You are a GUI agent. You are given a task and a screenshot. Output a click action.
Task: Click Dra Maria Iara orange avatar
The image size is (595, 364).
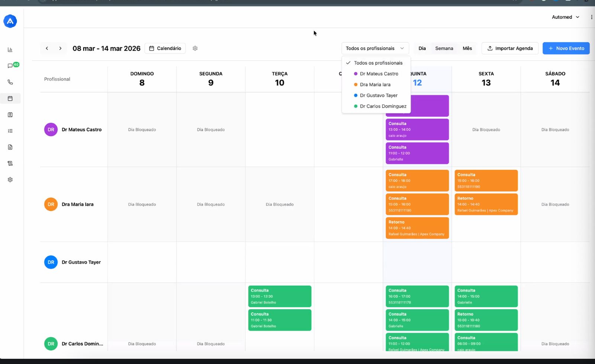[51, 204]
